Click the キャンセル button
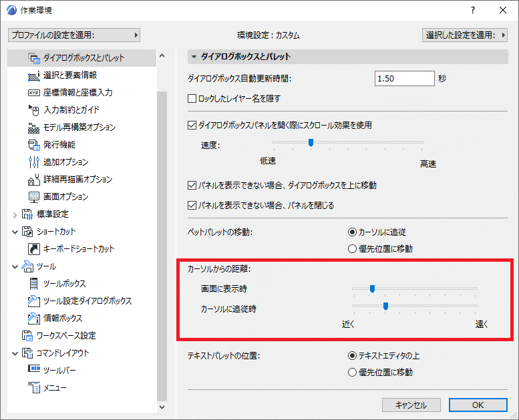 click(411, 405)
